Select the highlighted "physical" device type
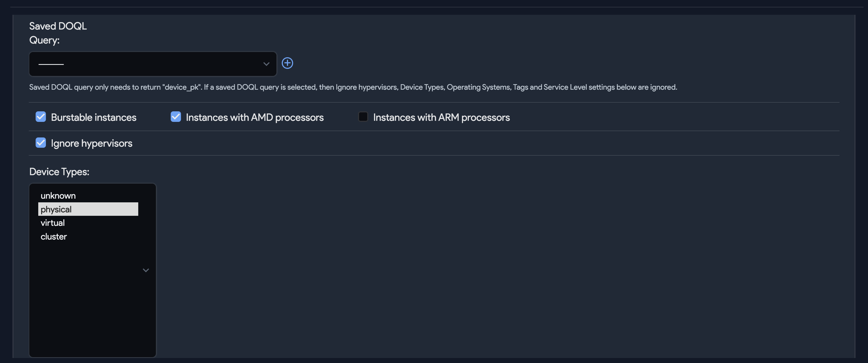 pos(56,209)
